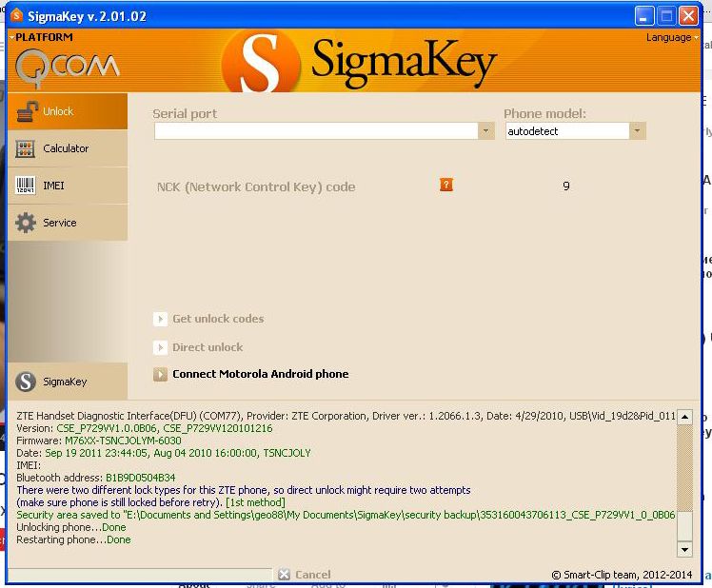Click the Get unlock codes button
The width and height of the screenshot is (712, 588).
[x=218, y=319]
